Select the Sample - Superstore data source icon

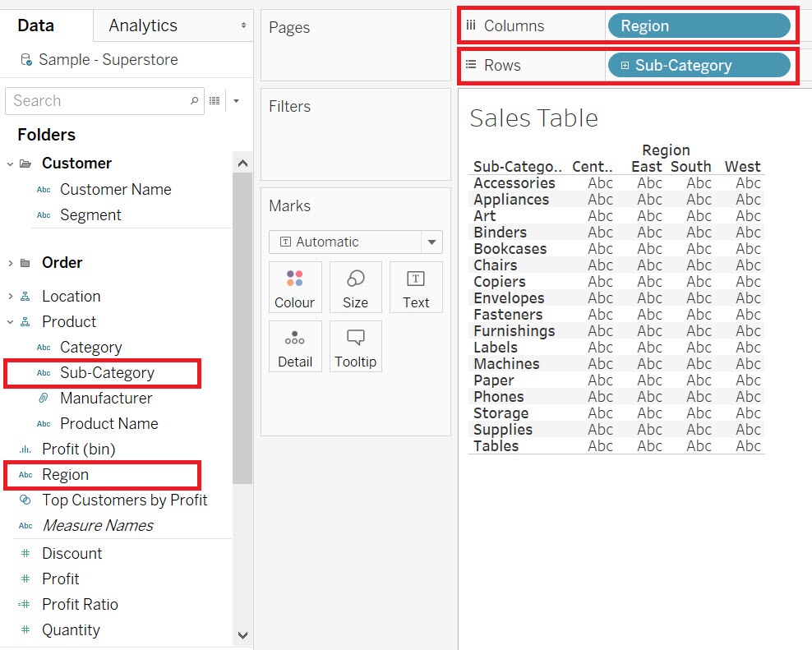26,60
